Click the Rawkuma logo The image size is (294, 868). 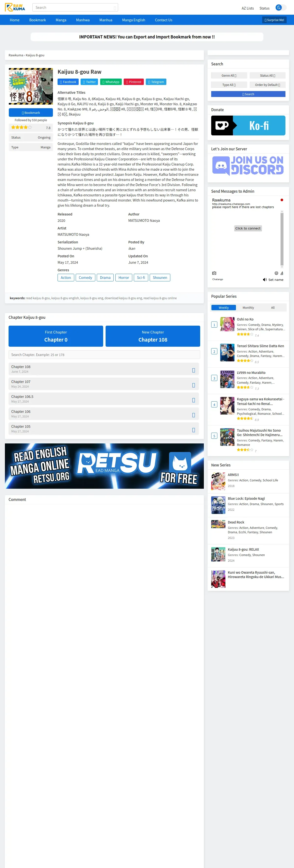tap(15, 7)
